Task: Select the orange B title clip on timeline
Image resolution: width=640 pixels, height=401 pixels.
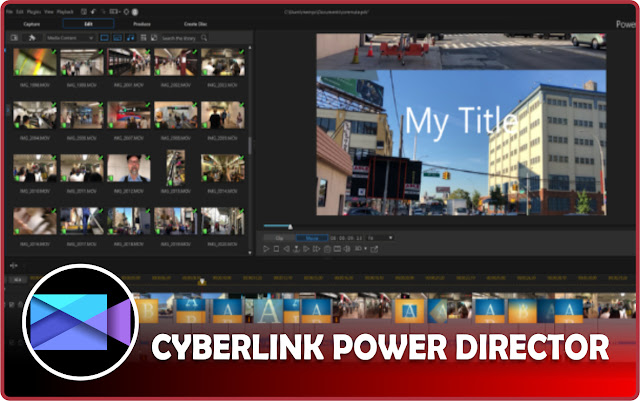Action: tap(147, 310)
